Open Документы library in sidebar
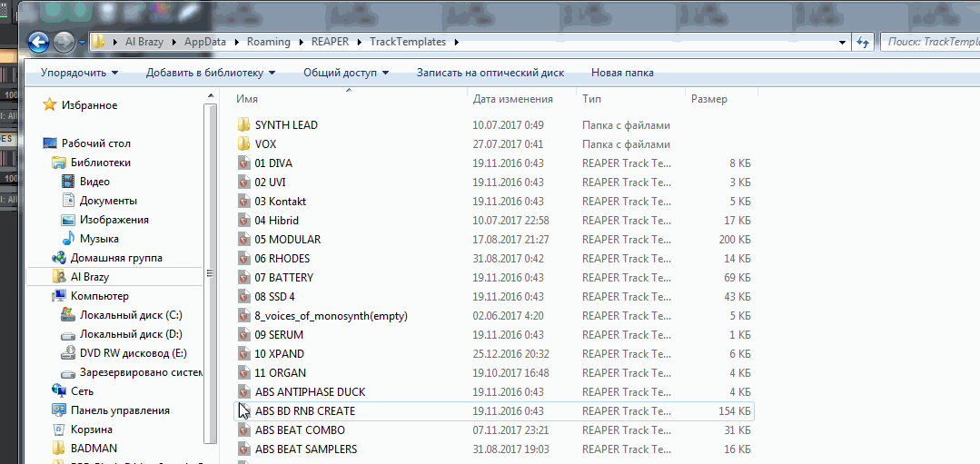 [108, 201]
